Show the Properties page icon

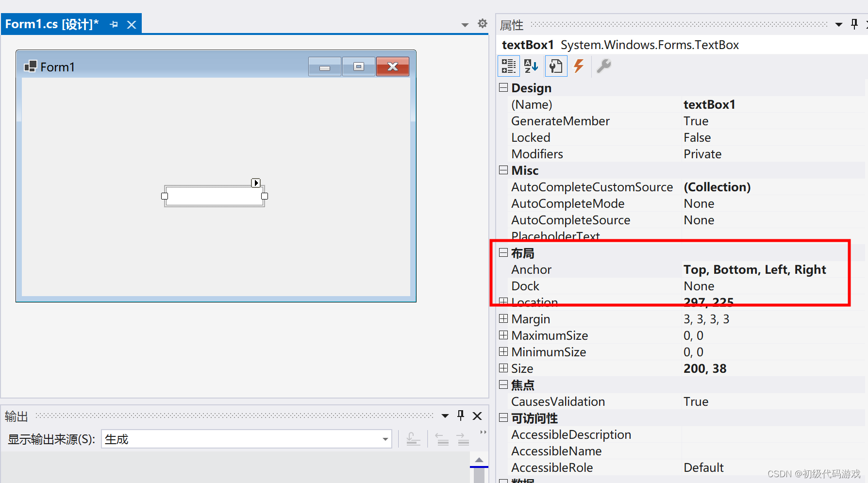(556, 66)
